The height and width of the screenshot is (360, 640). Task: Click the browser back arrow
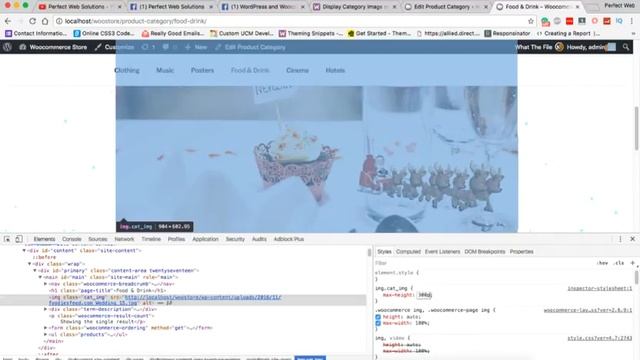(x=8, y=21)
